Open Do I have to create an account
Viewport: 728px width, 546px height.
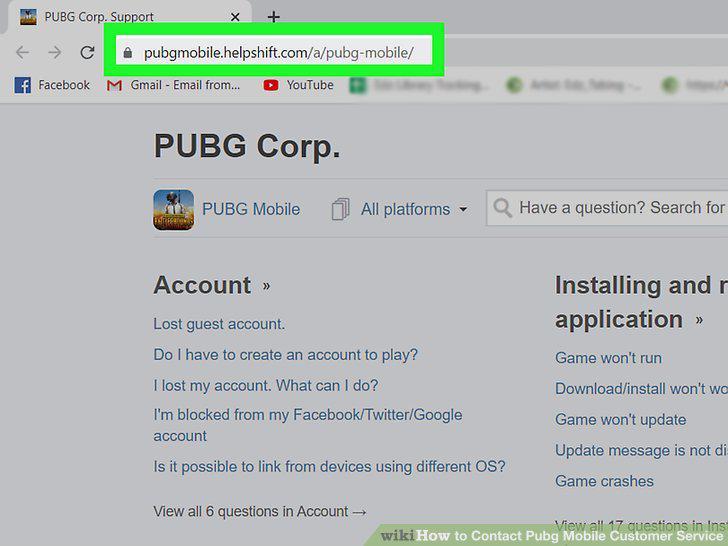286,355
